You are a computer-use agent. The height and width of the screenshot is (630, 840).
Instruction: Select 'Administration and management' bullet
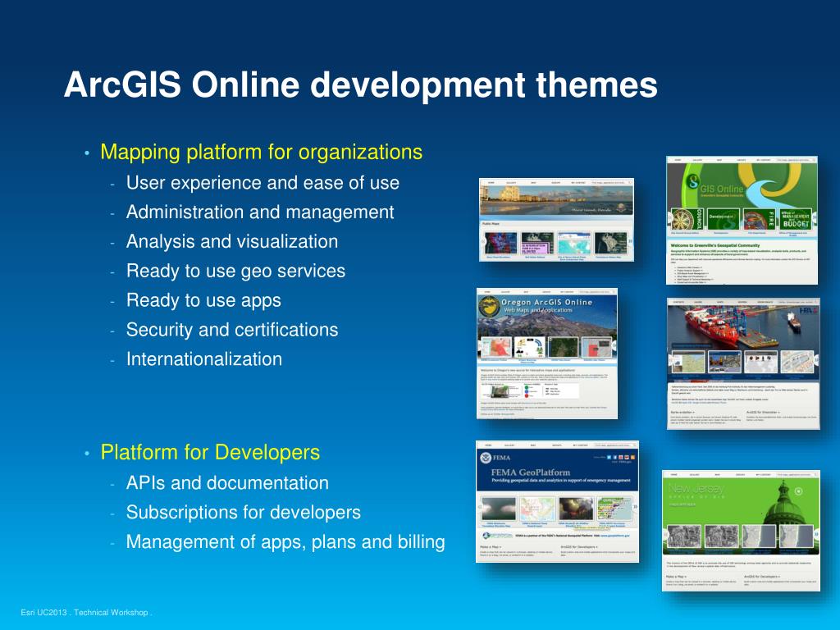click(x=260, y=212)
